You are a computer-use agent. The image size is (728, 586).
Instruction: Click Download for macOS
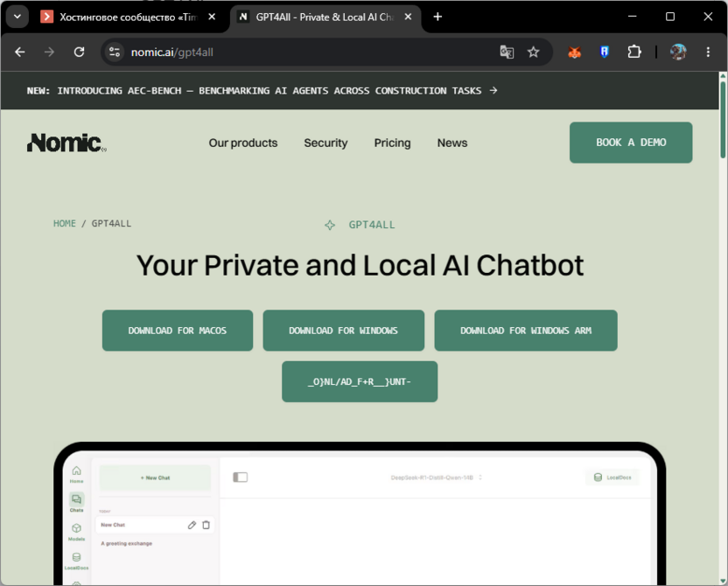pyautogui.click(x=178, y=331)
